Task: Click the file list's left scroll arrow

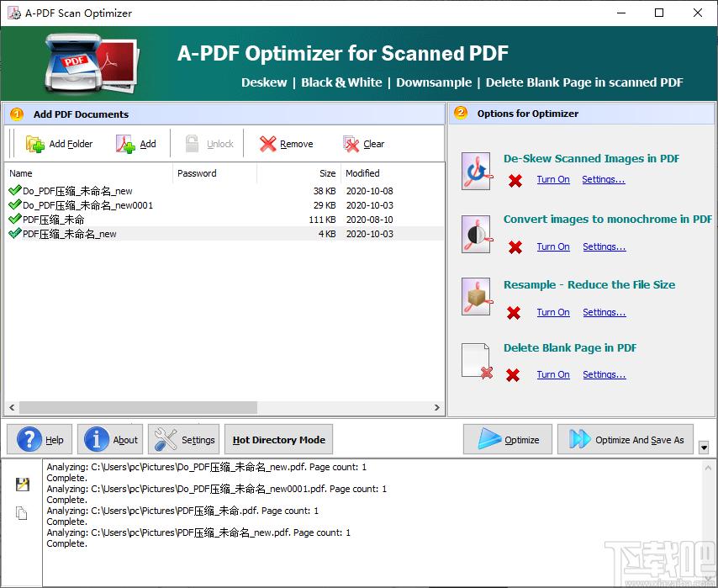Action: (x=12, y=407)
